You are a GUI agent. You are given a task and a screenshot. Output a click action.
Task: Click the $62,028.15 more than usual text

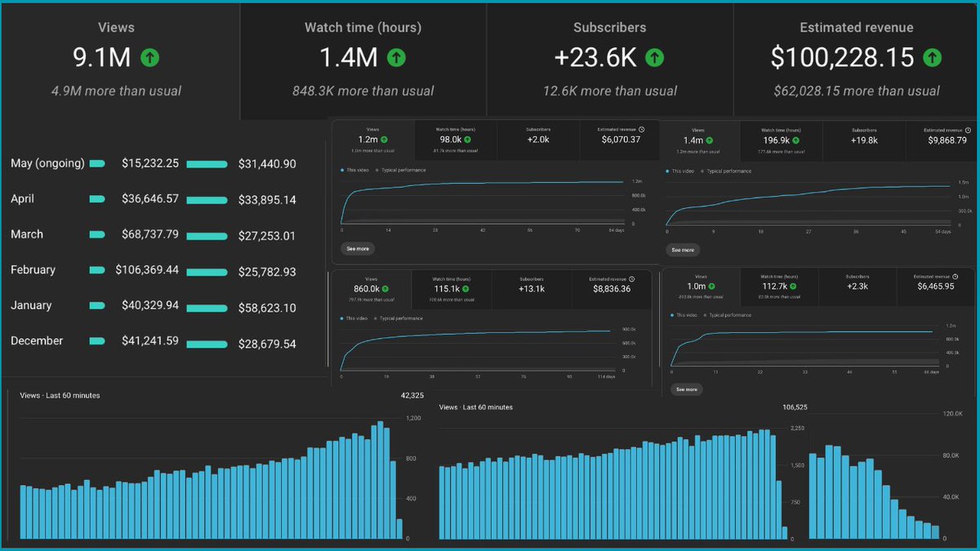[x=857, y=91]
